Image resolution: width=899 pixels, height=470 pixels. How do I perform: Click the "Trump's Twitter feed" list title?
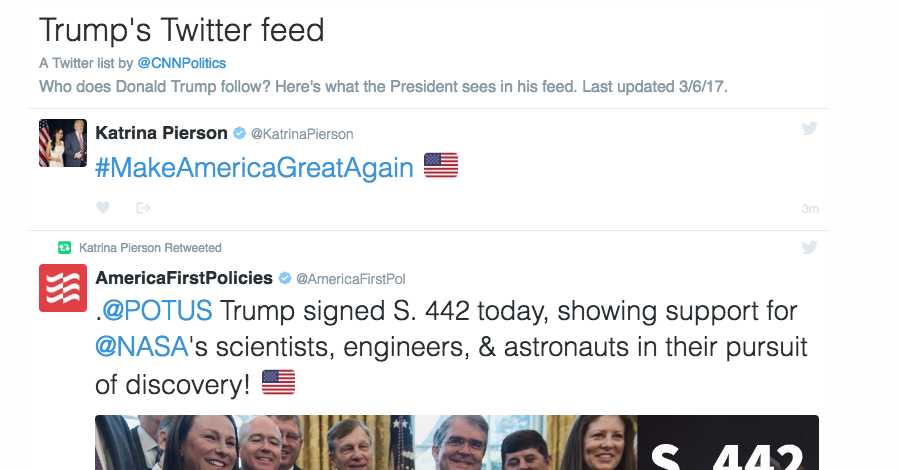[182, 30]
